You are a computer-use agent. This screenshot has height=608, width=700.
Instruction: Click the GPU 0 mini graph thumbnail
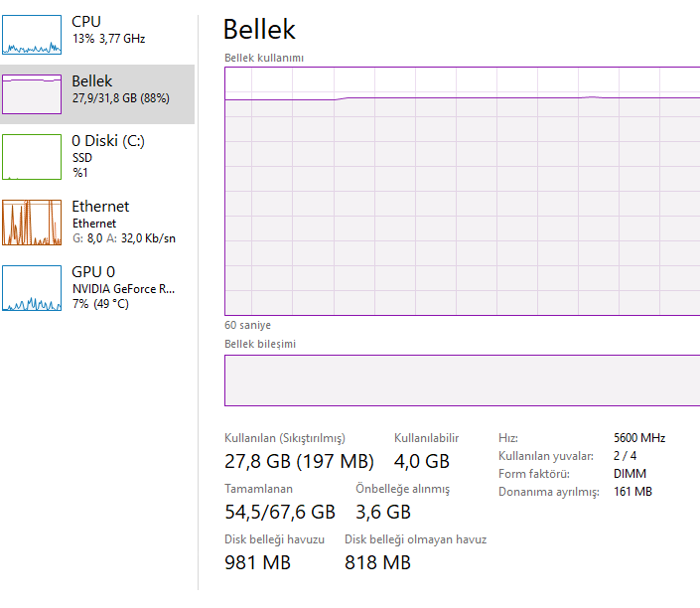pyautogui.click(x=32, y=288)
